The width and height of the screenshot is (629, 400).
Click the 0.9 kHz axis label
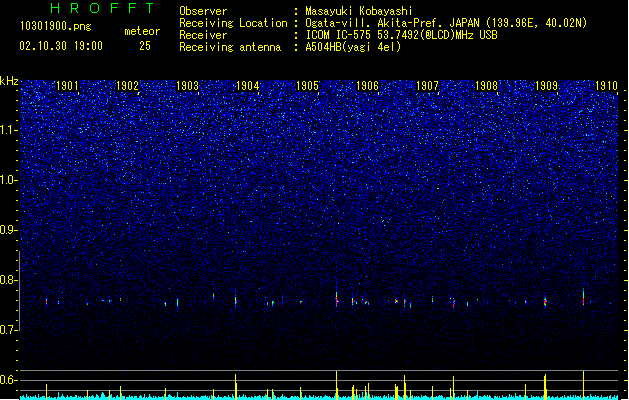8,230
